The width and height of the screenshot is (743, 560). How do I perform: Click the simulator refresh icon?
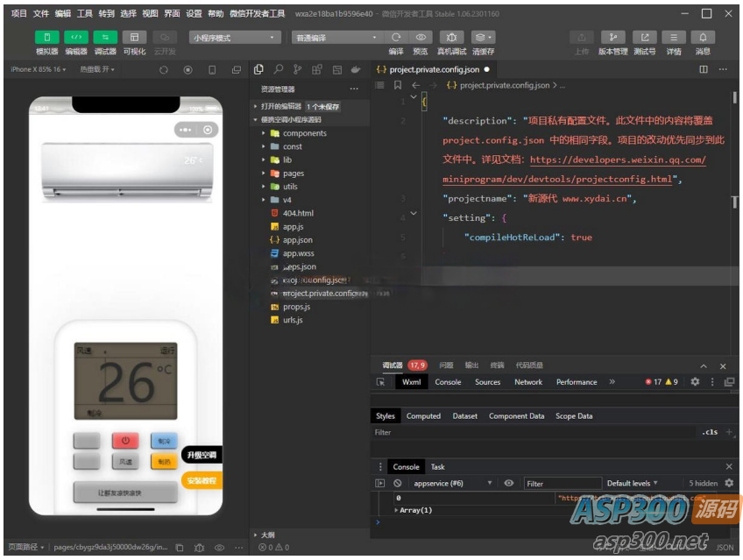pyautogui.click(x=164, y=69)
